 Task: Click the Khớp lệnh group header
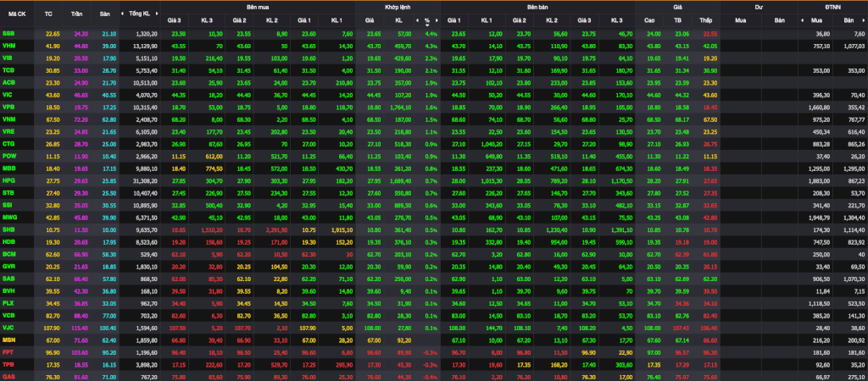click(397, 7)
